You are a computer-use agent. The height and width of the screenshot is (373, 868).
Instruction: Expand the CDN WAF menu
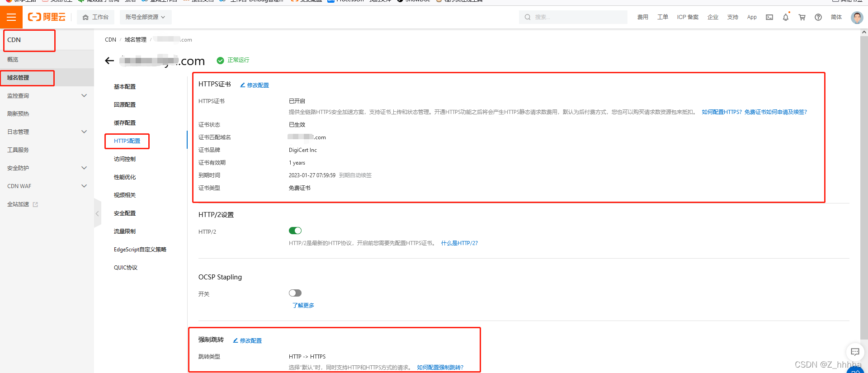47,186
